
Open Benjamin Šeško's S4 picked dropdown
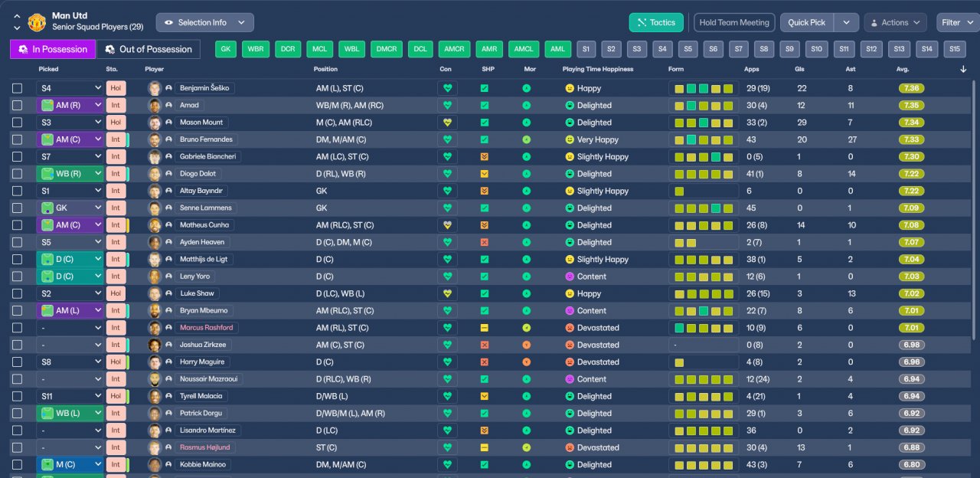pos(70,88)
